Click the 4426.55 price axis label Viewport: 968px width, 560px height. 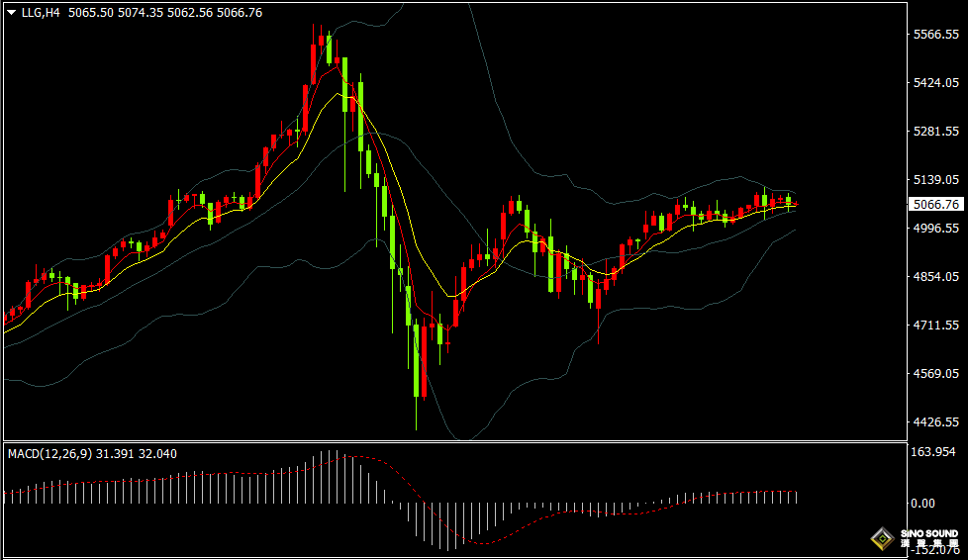[x=935, y=422]
